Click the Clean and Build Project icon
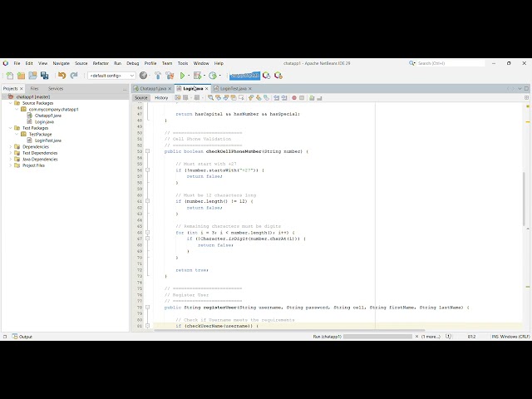Image resolution: width=532 pixels, height=399 pixels. coord(170,76)
